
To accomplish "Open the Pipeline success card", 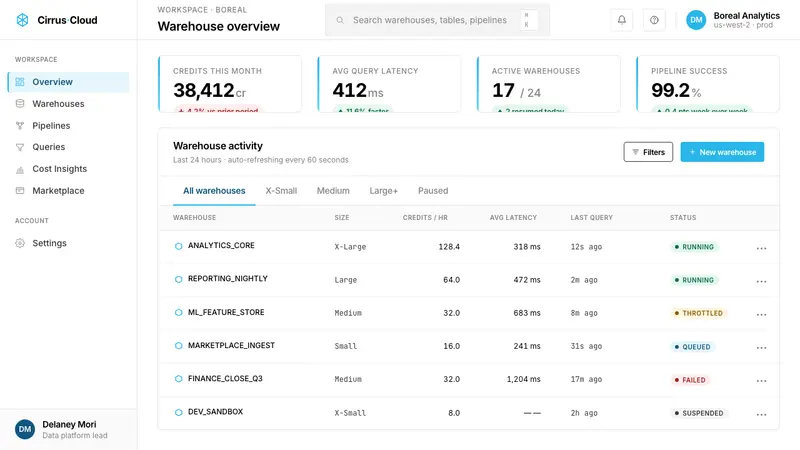I will [x=708, y=84].
